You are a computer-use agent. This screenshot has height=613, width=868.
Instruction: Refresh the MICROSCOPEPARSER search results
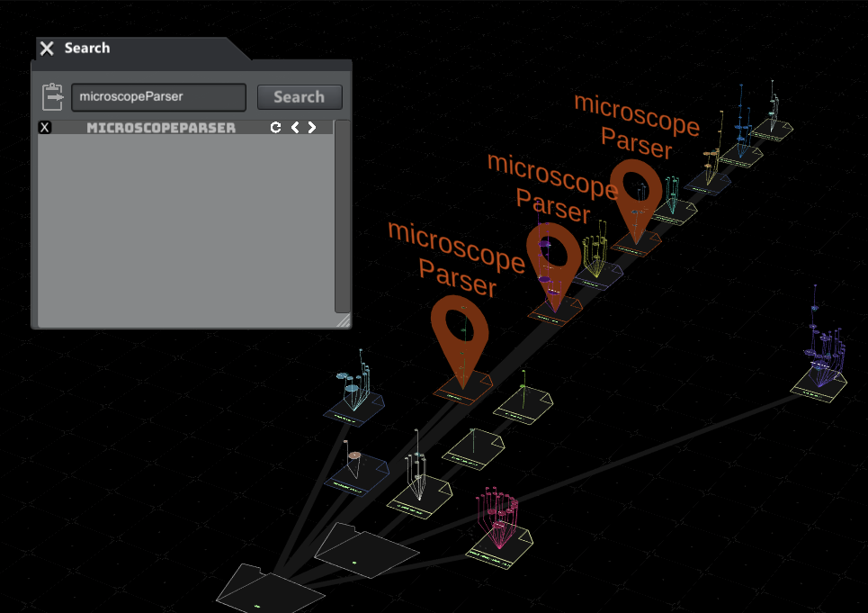tap(276, 128)
